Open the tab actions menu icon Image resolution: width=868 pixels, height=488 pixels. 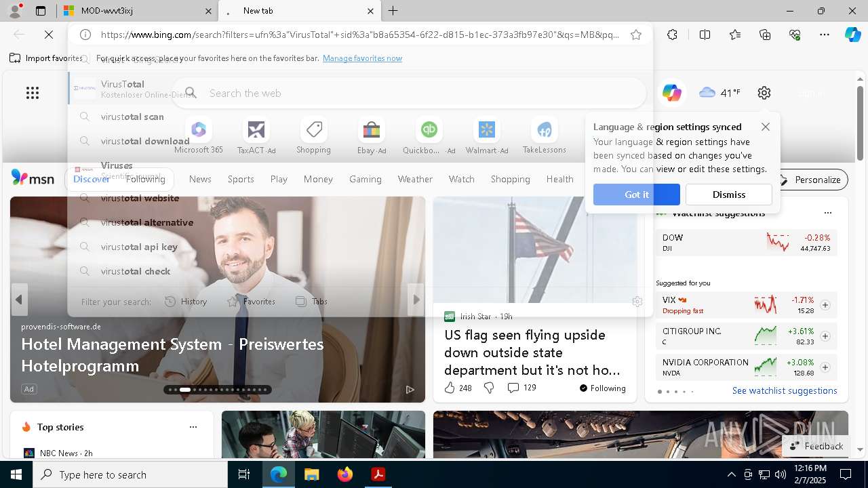[x=41, y=11]
